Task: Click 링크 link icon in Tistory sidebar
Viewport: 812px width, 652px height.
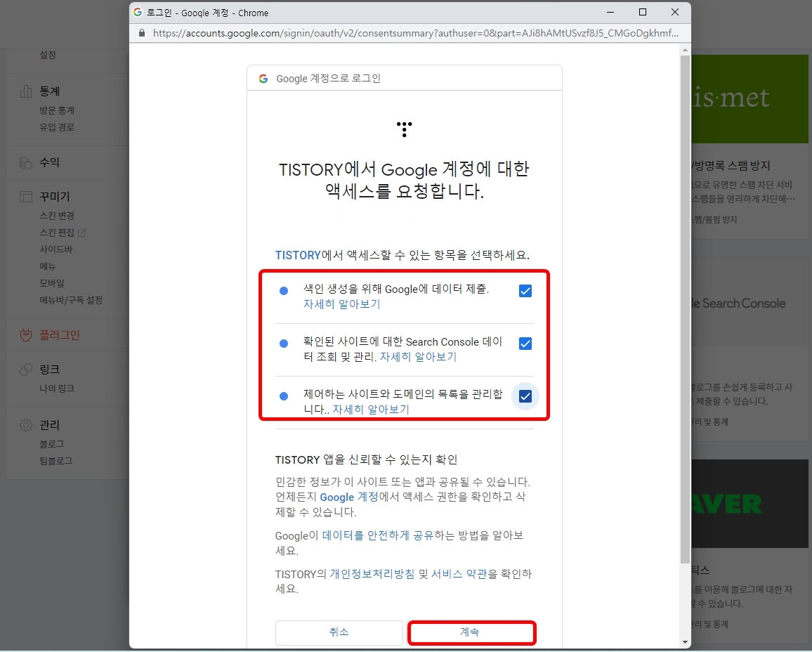Action: click(x=25, y=370)
